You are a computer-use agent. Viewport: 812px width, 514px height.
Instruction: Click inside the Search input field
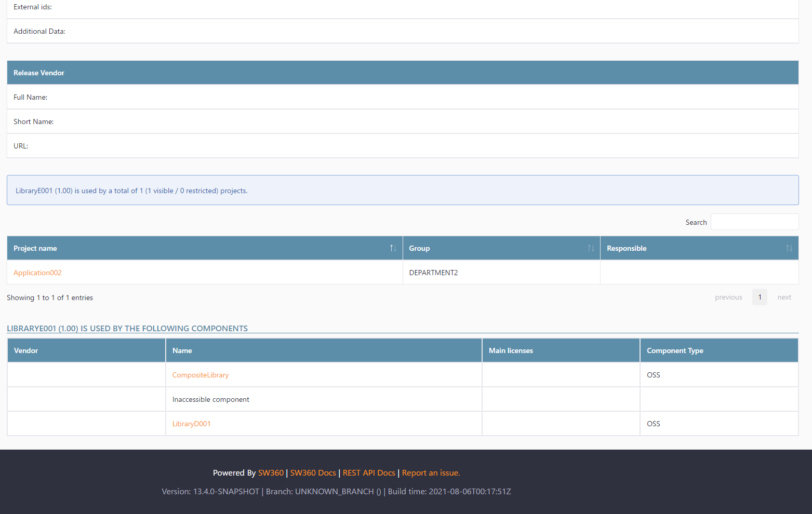[x=754, y=221]
